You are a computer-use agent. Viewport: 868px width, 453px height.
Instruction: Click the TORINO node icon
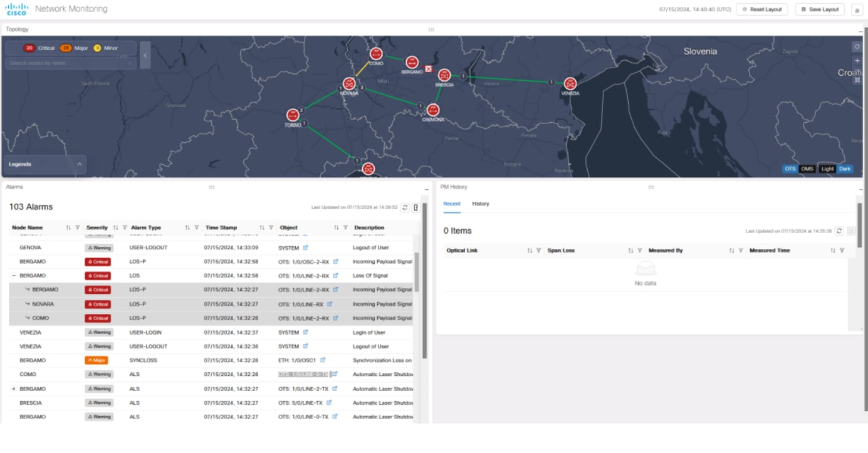point(293,115)
